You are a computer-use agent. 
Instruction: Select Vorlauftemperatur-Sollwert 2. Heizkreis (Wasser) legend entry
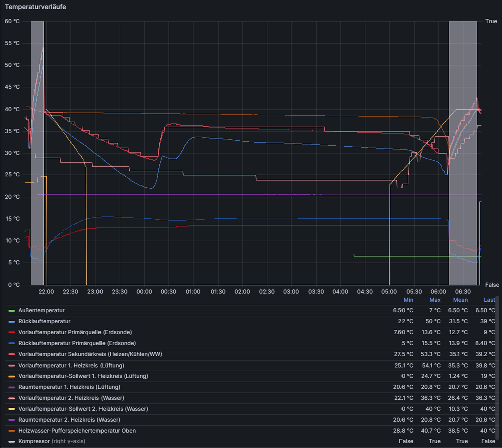[x=76, y=409]
